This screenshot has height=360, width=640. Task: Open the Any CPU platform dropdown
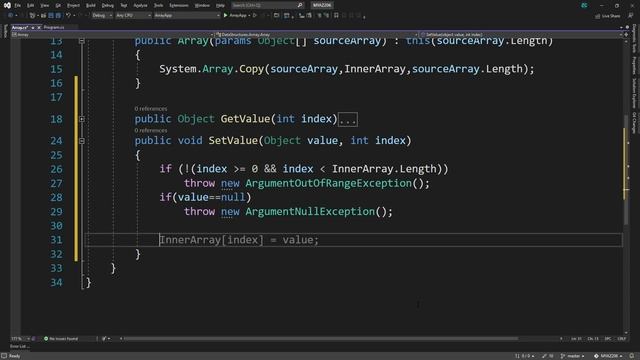pyautogui.click(x=133, y=16)
